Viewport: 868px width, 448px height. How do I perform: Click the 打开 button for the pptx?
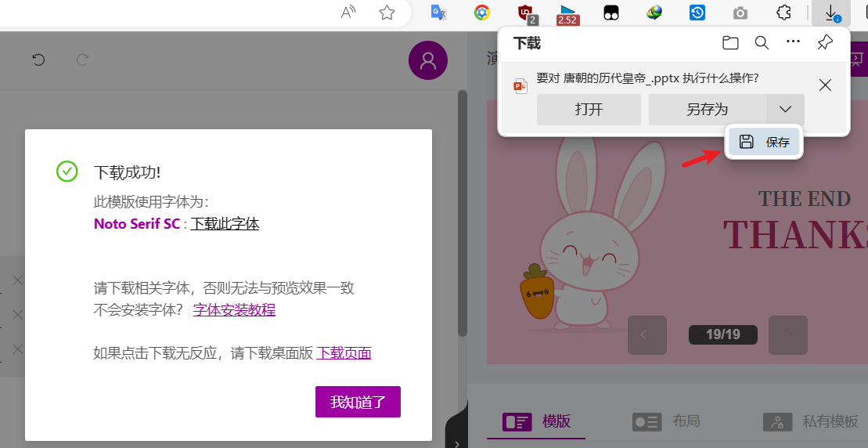click(589, 109)
